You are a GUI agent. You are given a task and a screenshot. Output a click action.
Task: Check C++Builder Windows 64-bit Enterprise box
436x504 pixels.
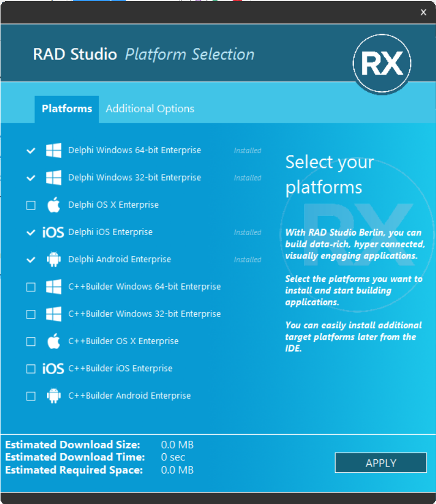[31, 287]
